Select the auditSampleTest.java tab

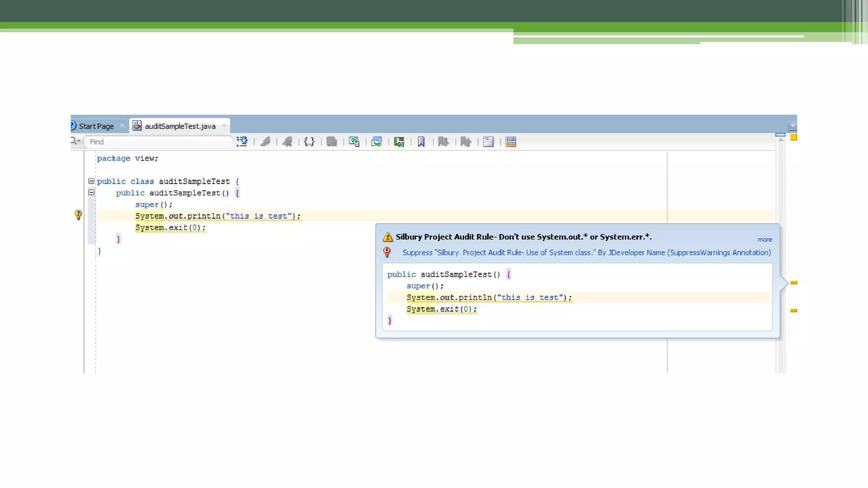click(x=180, y=126)
